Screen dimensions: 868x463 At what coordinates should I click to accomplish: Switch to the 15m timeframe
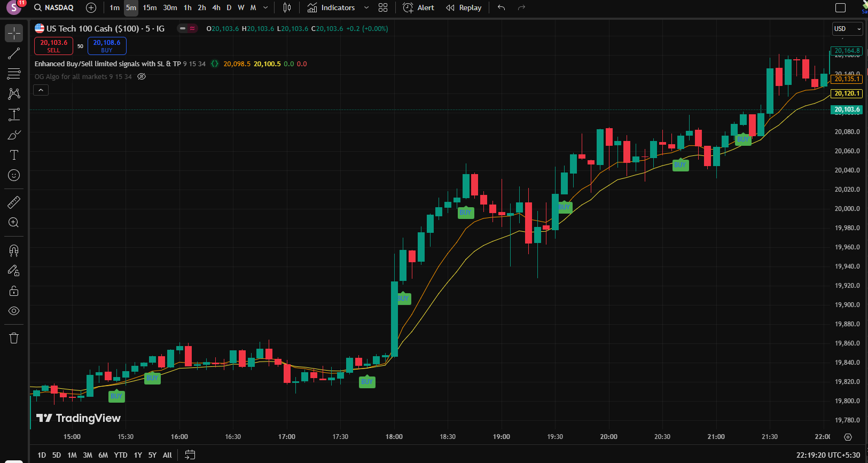point(150,7)
